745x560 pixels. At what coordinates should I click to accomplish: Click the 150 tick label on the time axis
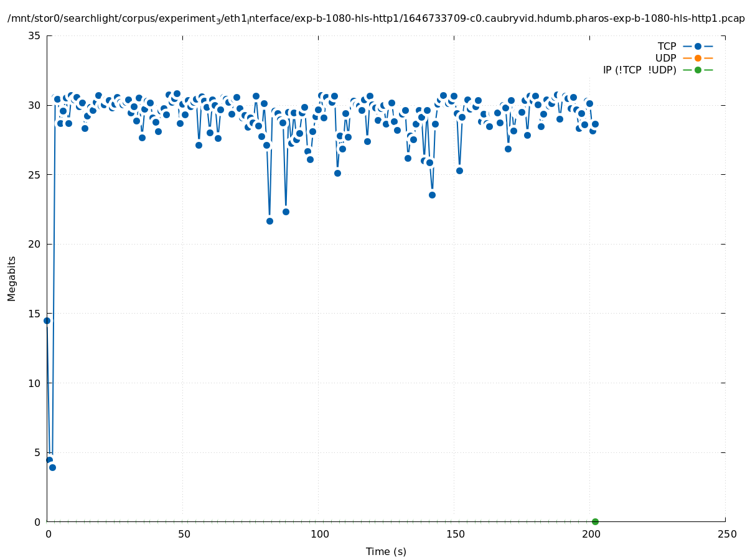click(454, 534)
